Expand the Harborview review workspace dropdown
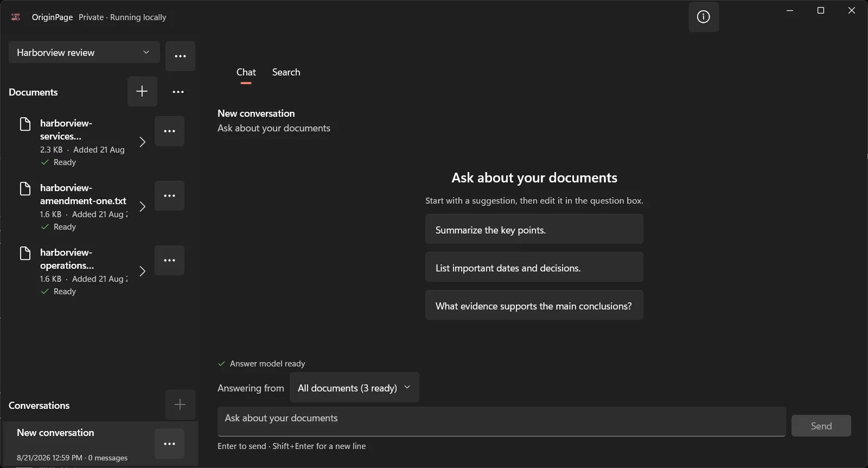 point(84,52)
